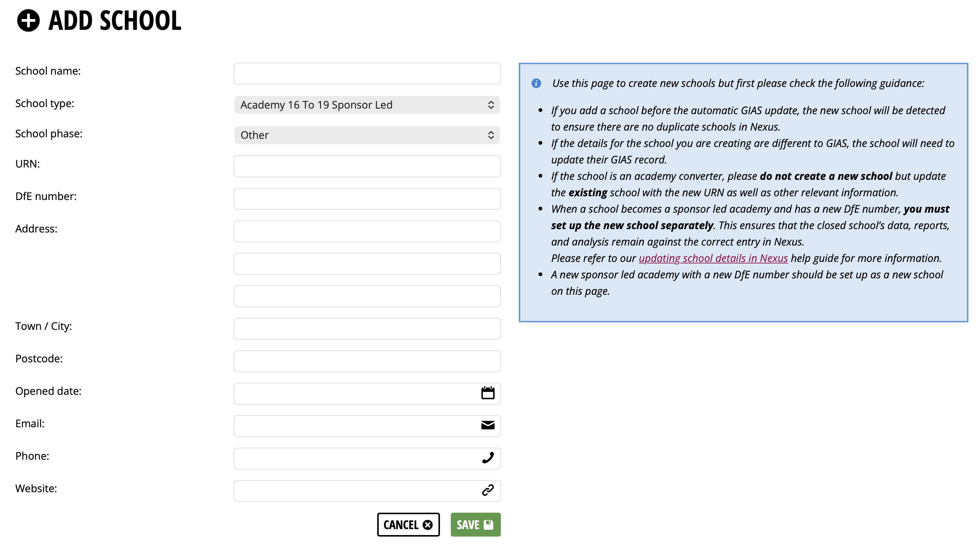The image size is (980, 550).
Task: Click the blue info icon in guidance box
Action: point(536,83)
